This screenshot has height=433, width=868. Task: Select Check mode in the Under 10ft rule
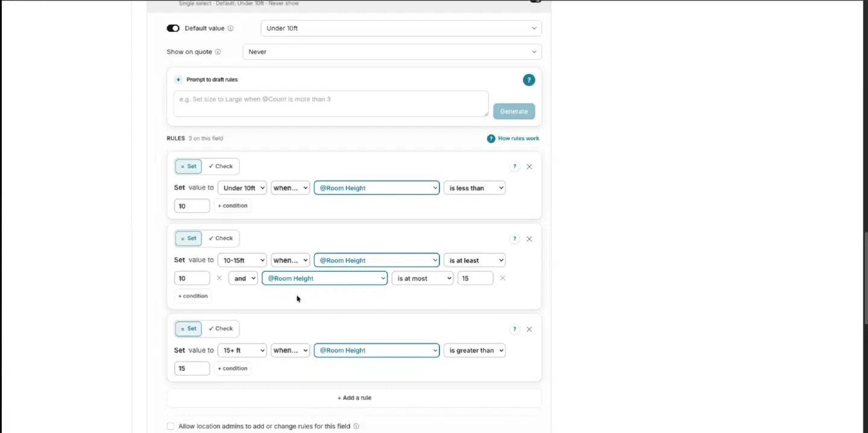[221, 166]
